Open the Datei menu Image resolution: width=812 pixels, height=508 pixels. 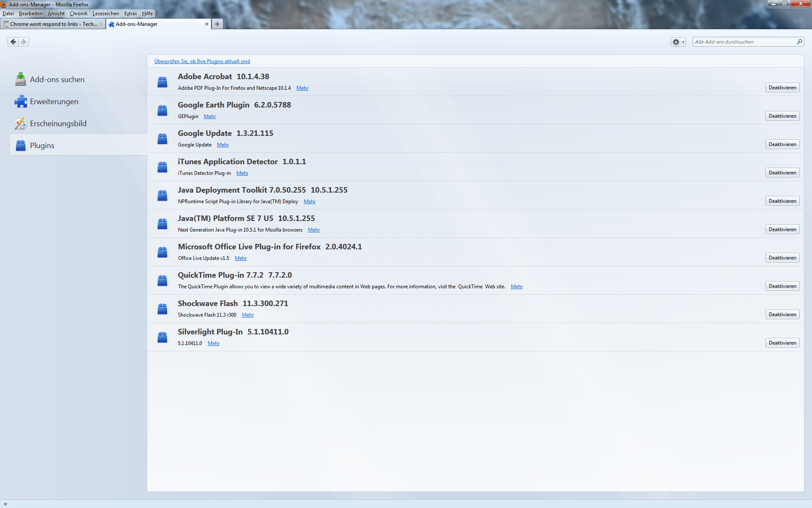(x=8, y=14)
